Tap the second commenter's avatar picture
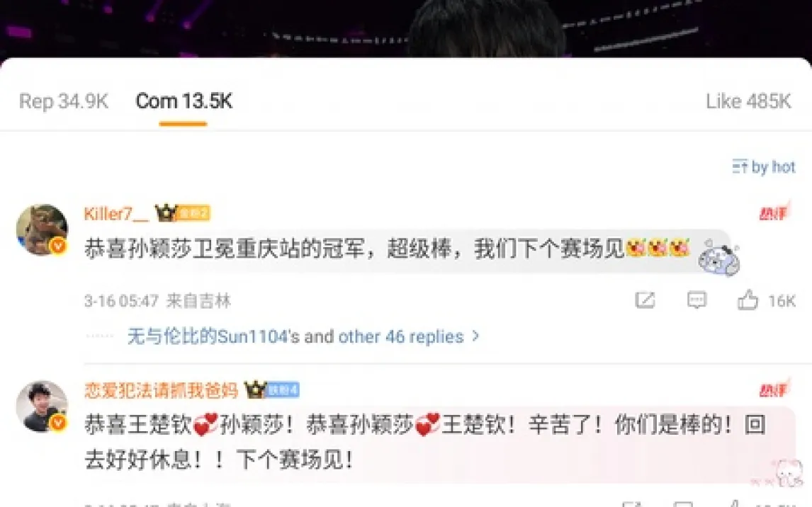The height and width of the screenshot is (507, 812). (42, 406)
